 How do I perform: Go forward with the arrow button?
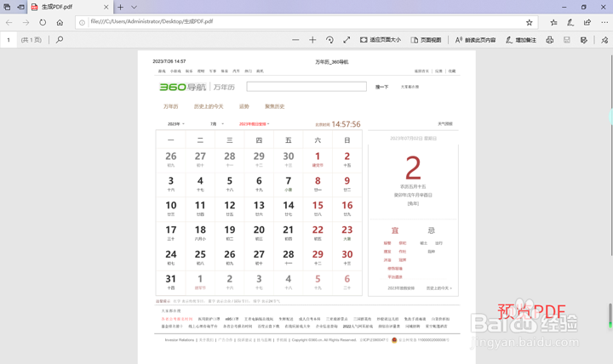(x=26, y=23)
